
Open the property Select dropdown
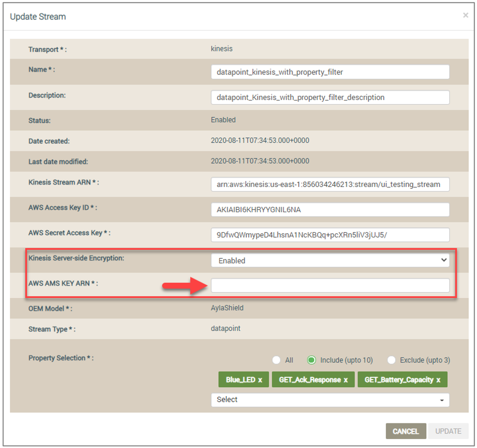[x=330, y=400]
